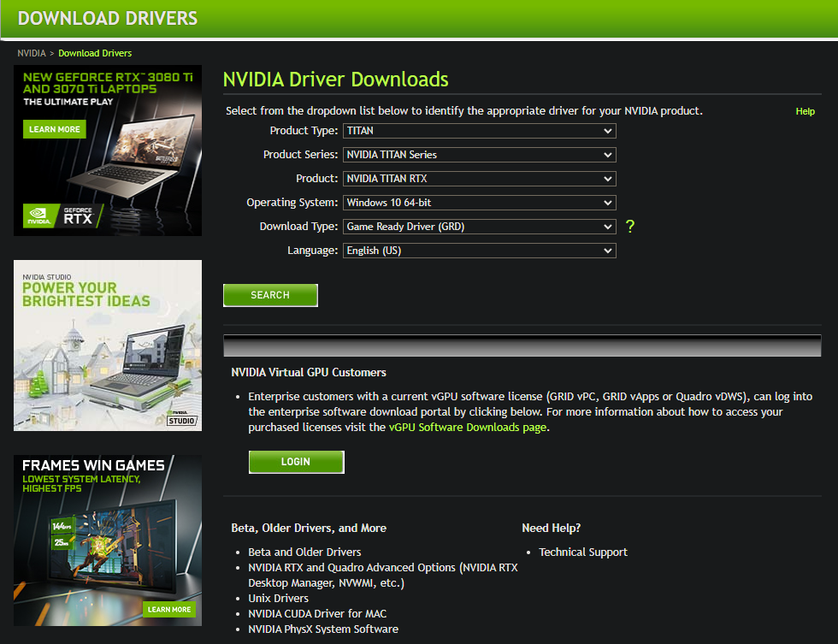This screenshot has height=644, width=838.
Task: Open the Unix Drivers link
Action: tap(279, 598)
